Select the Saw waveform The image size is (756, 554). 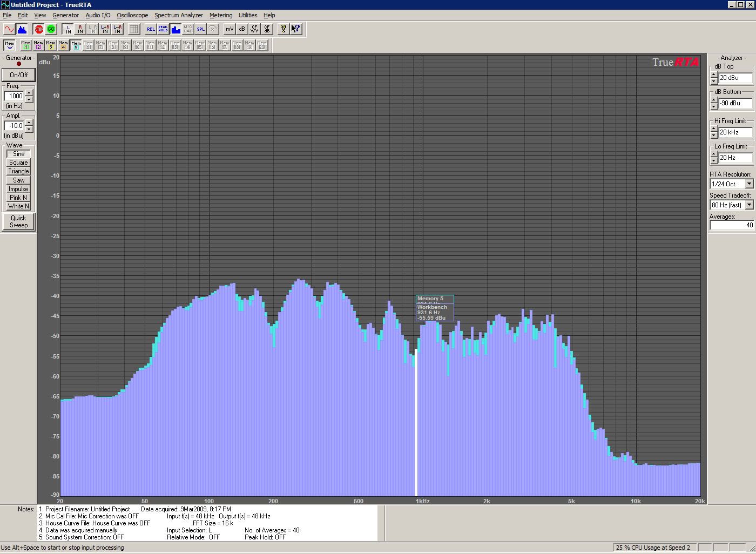tap(18, 180)
